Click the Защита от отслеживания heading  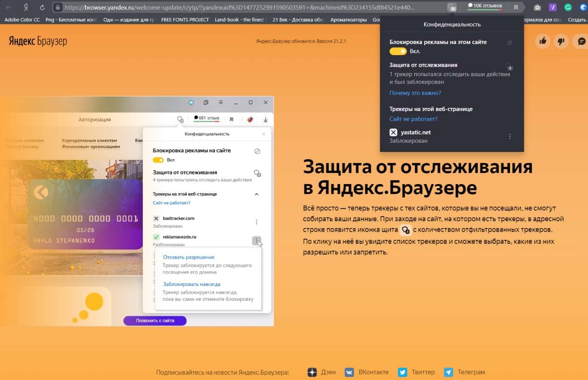point(418,177)
